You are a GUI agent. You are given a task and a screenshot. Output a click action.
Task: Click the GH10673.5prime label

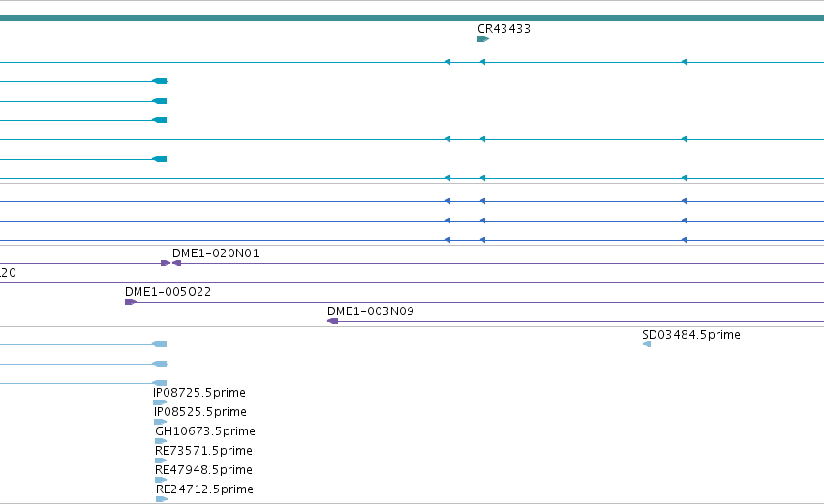coord(205,431)
